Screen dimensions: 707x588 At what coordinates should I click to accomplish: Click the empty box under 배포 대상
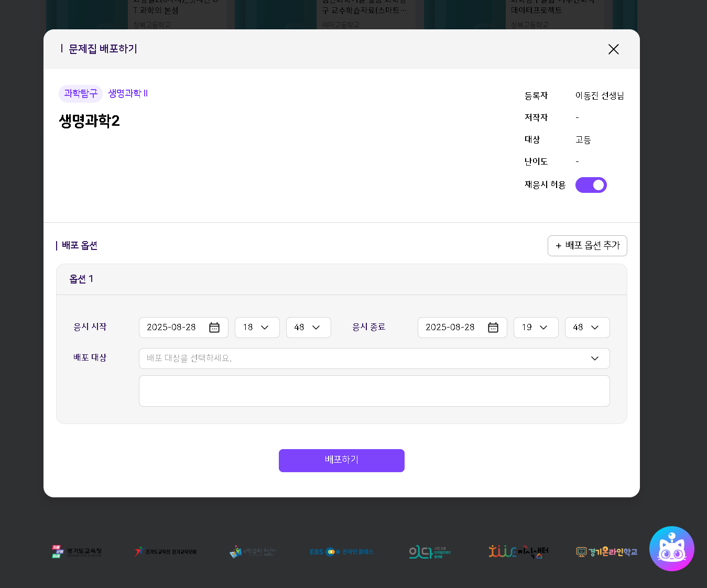(x=374, y=391)
